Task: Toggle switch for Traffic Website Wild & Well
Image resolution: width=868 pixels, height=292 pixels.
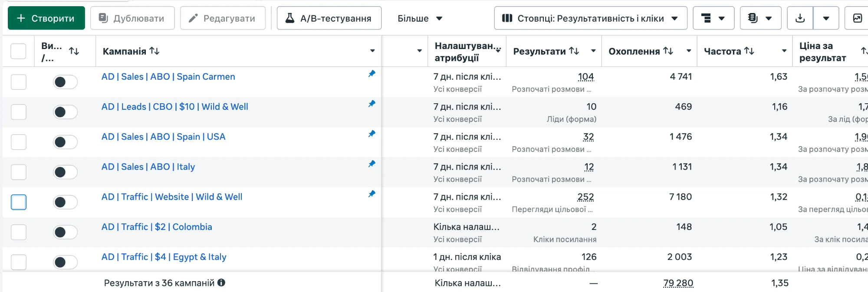Action: pyautogui.click(x=65, y=202)
